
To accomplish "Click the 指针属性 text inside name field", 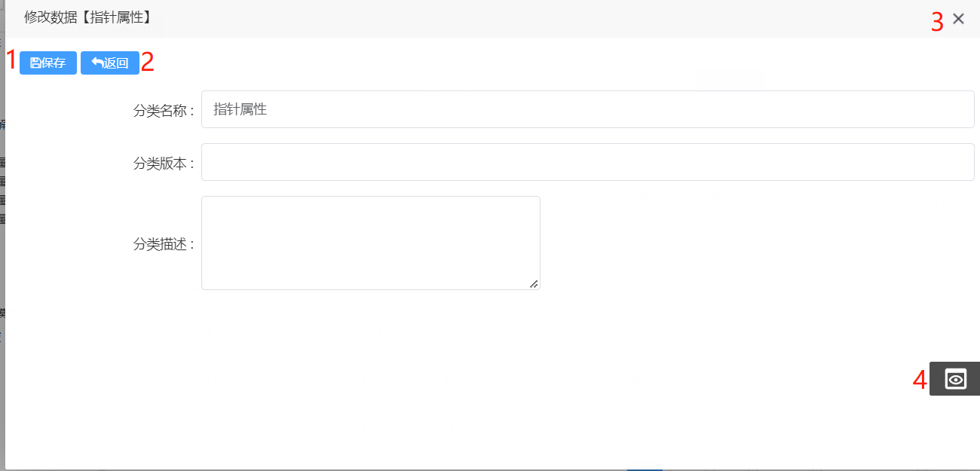I will tap(240, 110).
